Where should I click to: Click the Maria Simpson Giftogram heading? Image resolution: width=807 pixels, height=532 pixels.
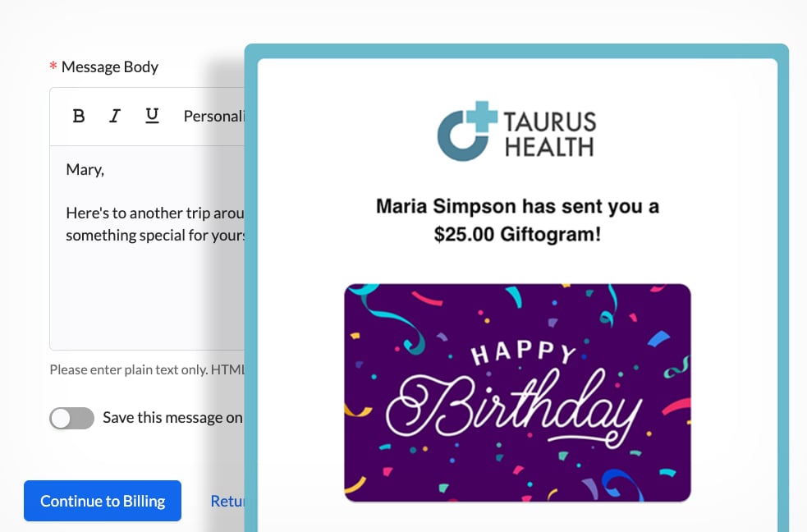point(517,220)
